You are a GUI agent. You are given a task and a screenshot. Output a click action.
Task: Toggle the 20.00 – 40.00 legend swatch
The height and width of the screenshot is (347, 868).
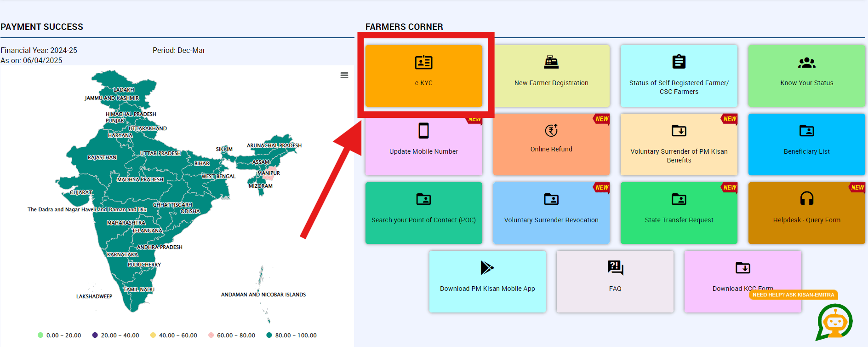[95, 335]
